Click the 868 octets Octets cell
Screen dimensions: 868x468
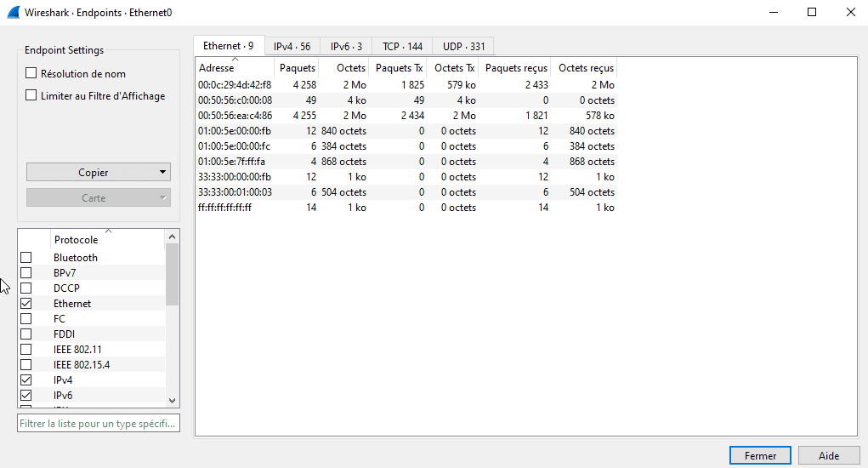click(x=343, y=161)
